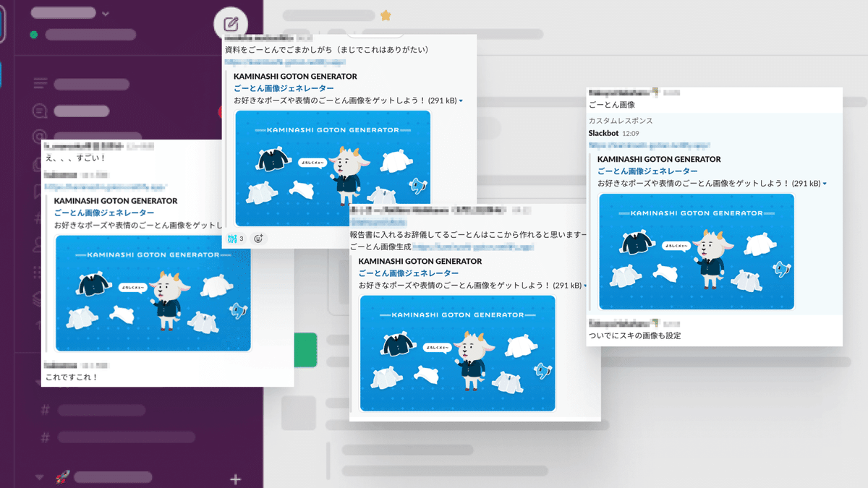Click KAMINASHI GOTON GENERATOR title in the Slackbot message

[x=659, y=159]
